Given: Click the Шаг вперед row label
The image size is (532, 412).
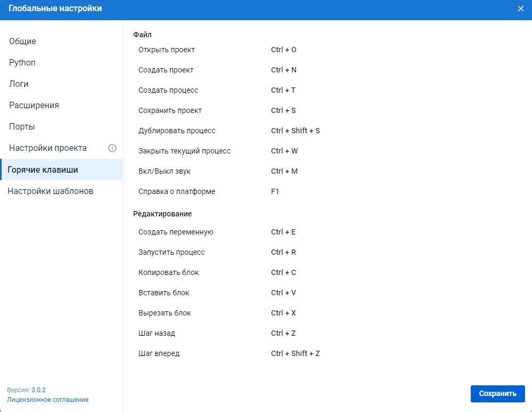Looking at the screenshot, I should click(159, 353).
